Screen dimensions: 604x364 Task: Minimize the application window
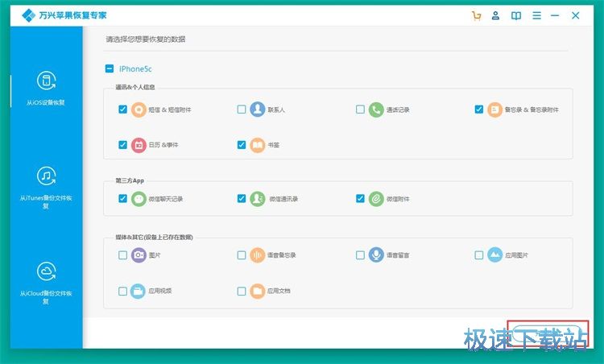(x=555, y=15)
